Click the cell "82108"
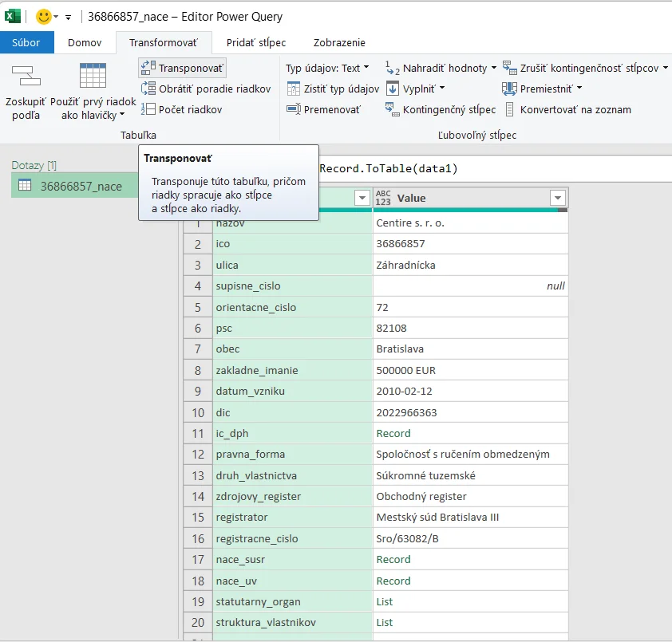 [471, 328]
